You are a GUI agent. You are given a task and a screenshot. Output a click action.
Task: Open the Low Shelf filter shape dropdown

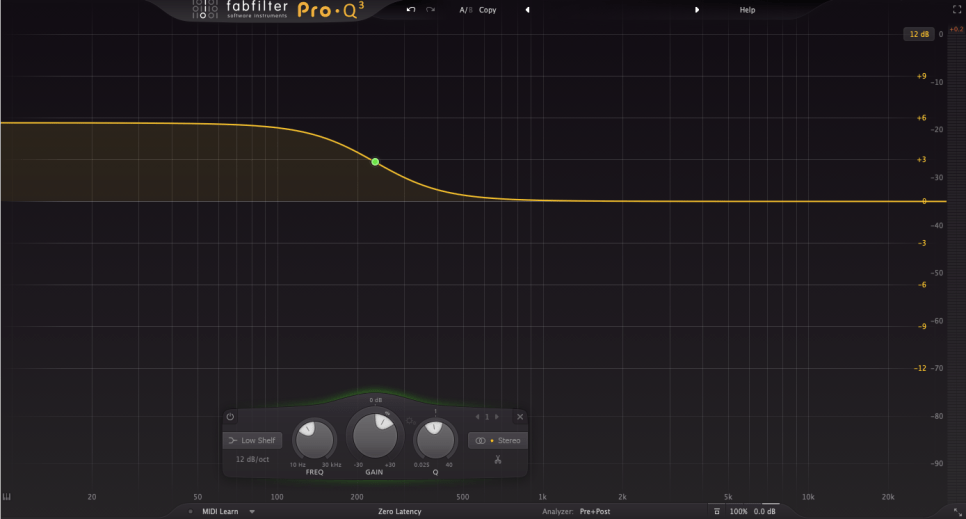(x=252, y=440)
